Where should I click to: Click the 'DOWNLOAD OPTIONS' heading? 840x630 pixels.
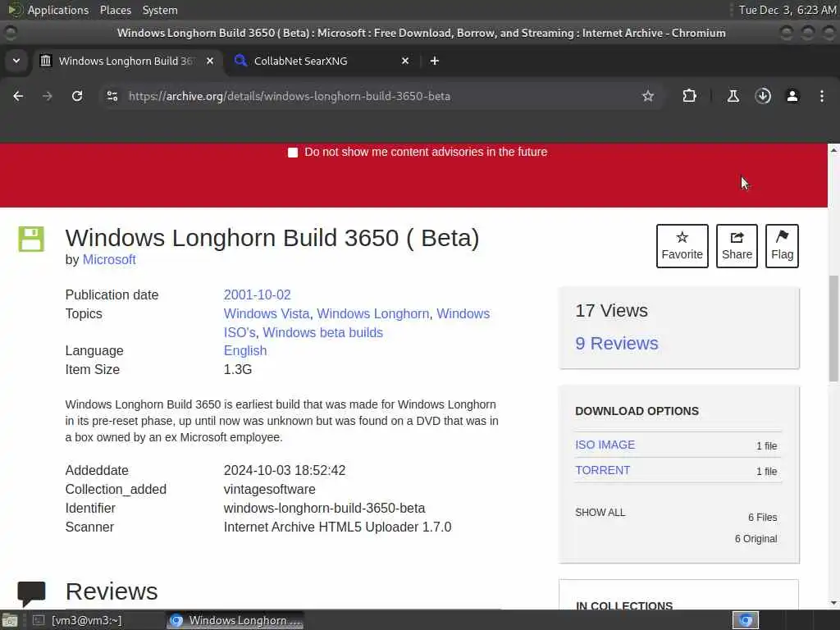(637, 411)
